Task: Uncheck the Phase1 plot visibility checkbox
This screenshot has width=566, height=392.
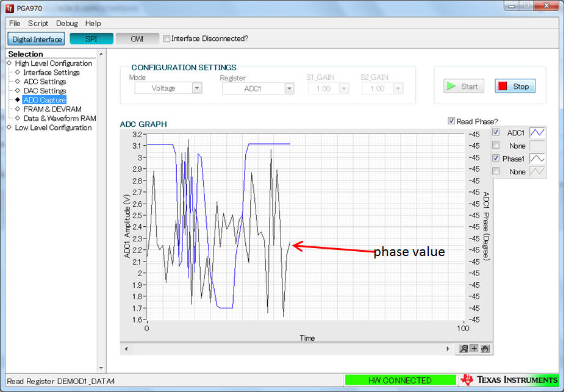Action: point(496,159)
